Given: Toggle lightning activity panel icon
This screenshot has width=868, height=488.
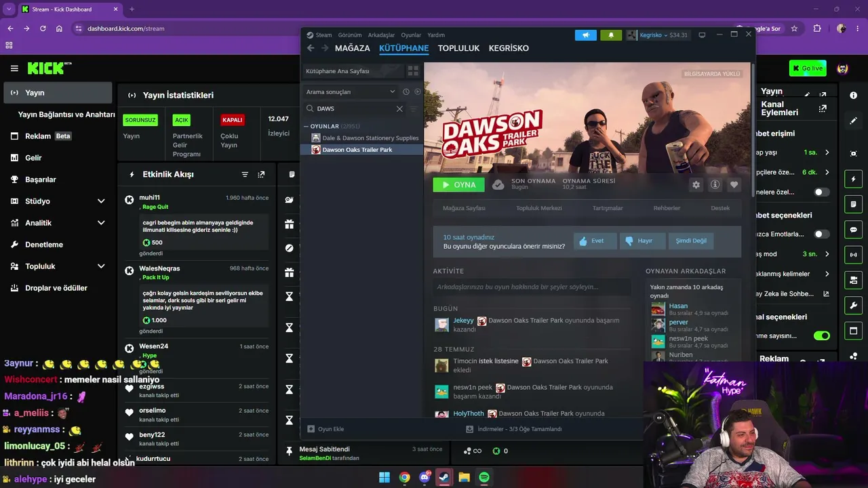Looking at the screenshot, I should (x=853, y=179).
